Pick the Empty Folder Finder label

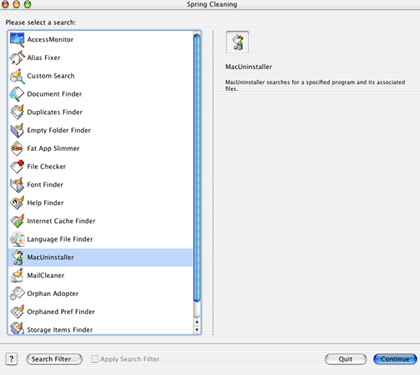(x=59, y=130)
